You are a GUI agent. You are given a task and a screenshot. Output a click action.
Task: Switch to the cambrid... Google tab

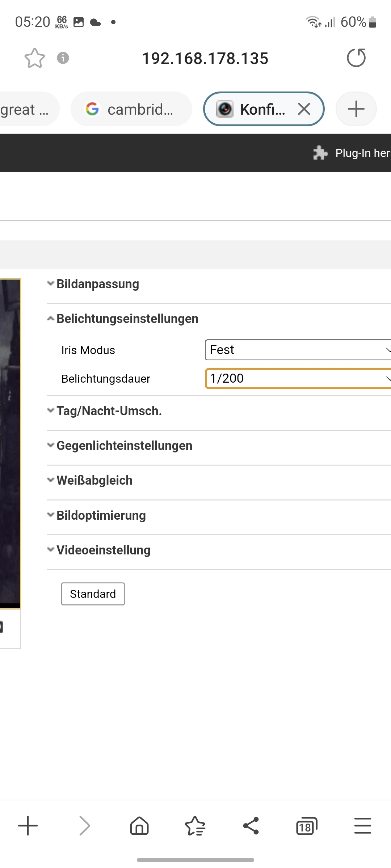tap(131, 109)
